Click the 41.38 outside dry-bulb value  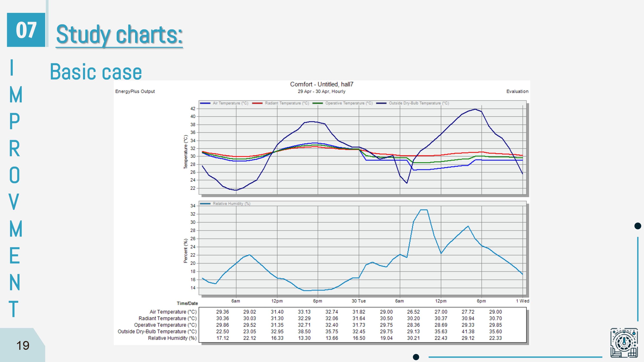468,332
